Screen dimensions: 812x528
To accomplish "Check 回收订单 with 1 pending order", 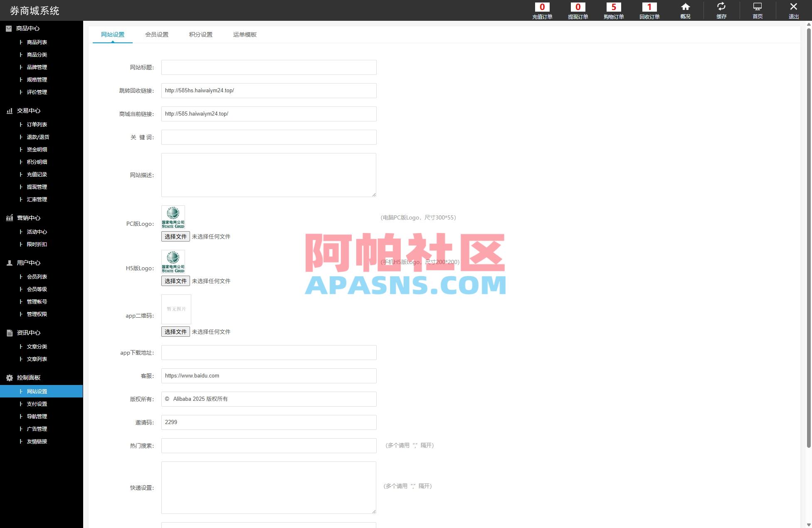I will click(649, 10).
